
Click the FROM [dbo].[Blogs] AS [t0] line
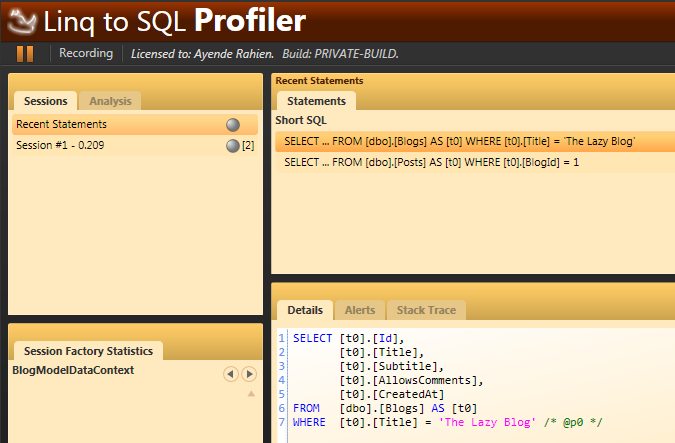click(385, 408)
